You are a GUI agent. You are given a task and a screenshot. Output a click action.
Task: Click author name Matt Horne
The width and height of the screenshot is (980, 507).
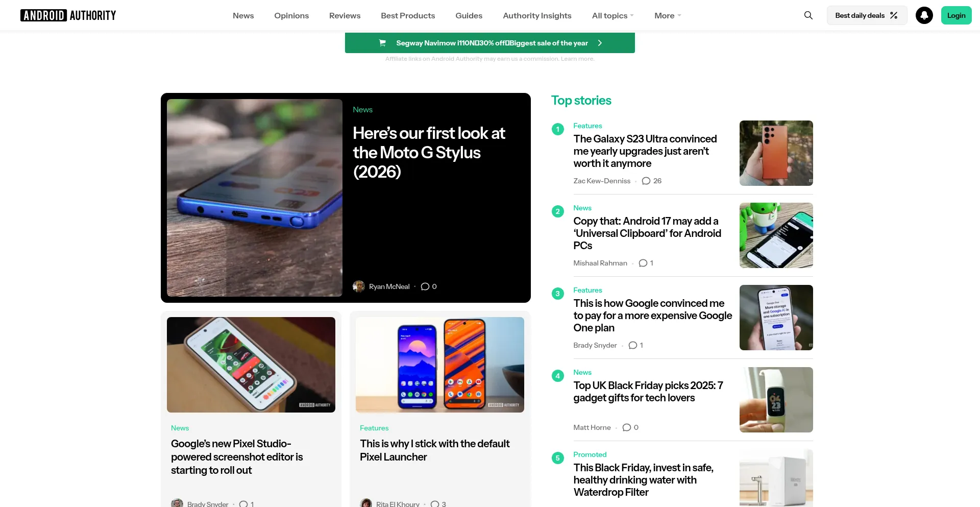point(592,427)
